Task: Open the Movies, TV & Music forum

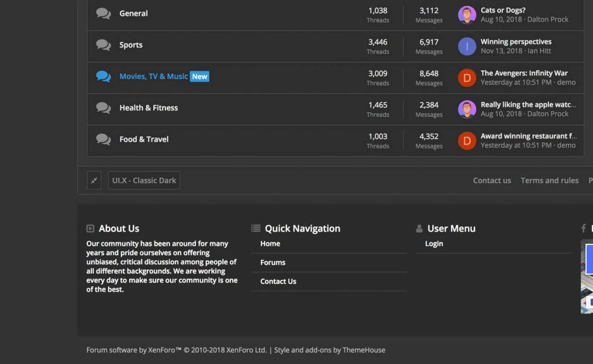Action: click(x=153, y=76)
